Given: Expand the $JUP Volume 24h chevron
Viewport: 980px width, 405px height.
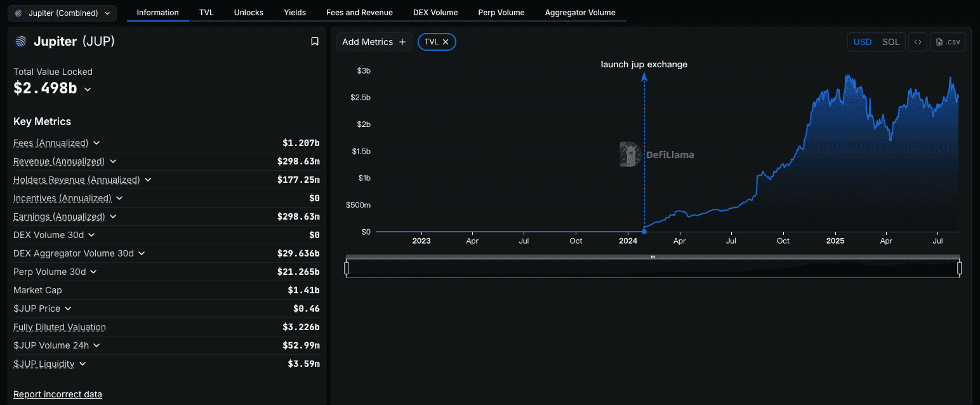Looking at the screenshot, I should tap(96, 345).
